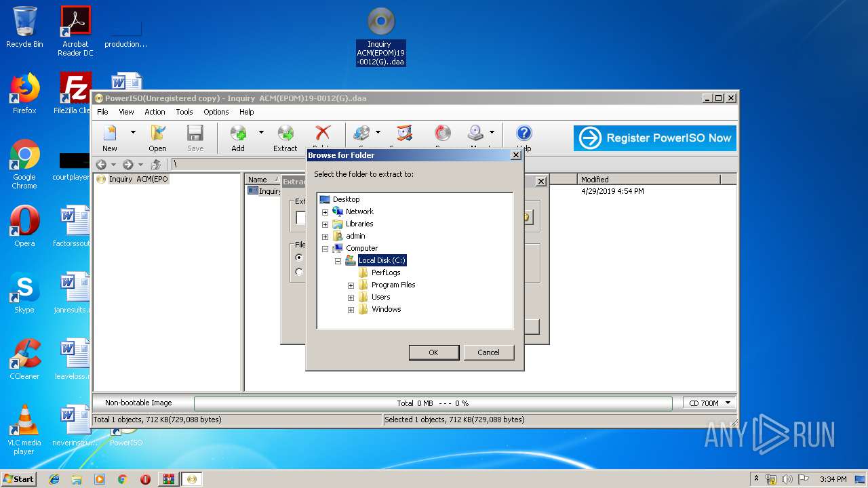
Task: Click the Back navigation arrow icon
Action: (x=101, y=164)
